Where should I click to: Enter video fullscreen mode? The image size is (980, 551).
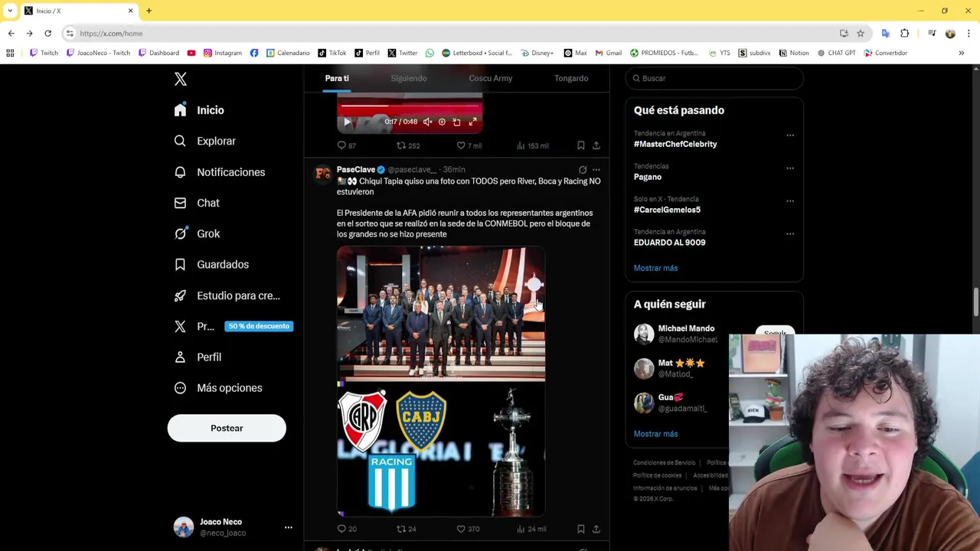[472, 122]
